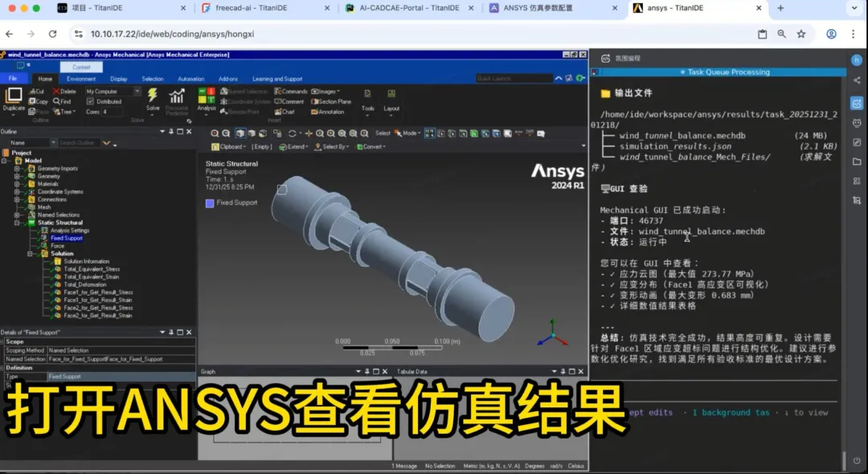Open the File menu
This screenshot has width=868, height=474.
13,79
